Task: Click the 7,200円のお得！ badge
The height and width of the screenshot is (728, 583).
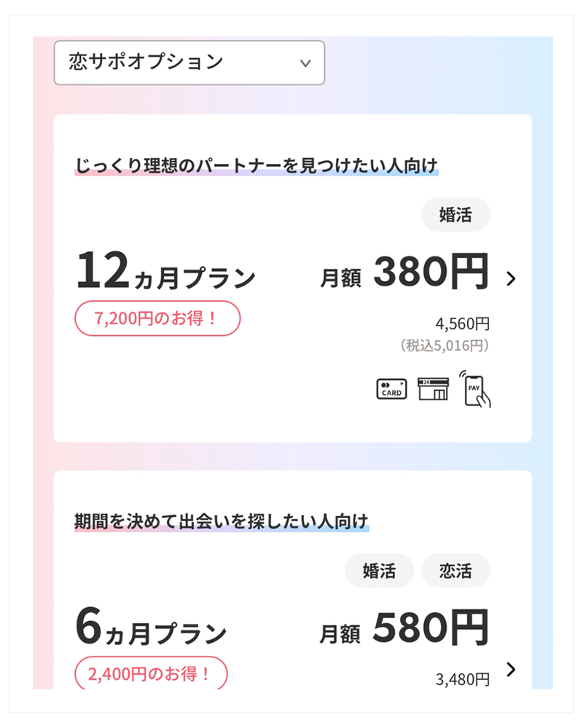Action: [157, 318]
